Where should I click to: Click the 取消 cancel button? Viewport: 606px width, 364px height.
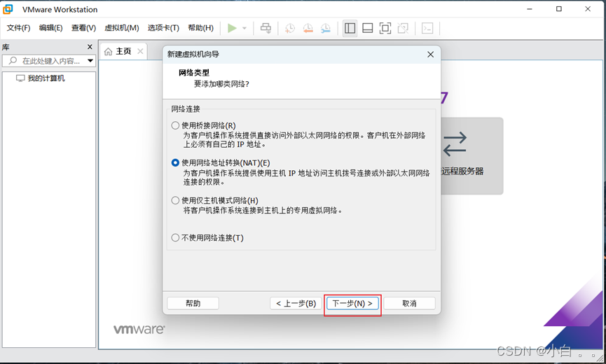[409, 303]
